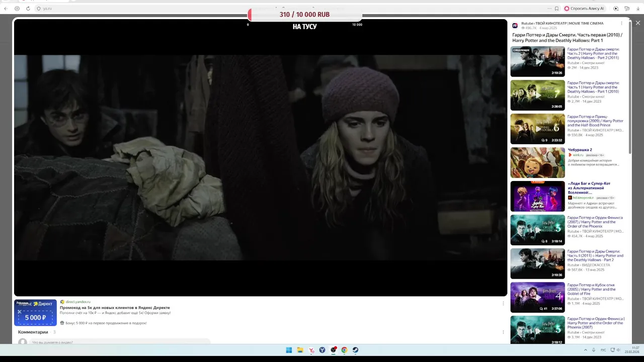Close the video viewer overlay
644x362 pixels.
click(638, 23)
